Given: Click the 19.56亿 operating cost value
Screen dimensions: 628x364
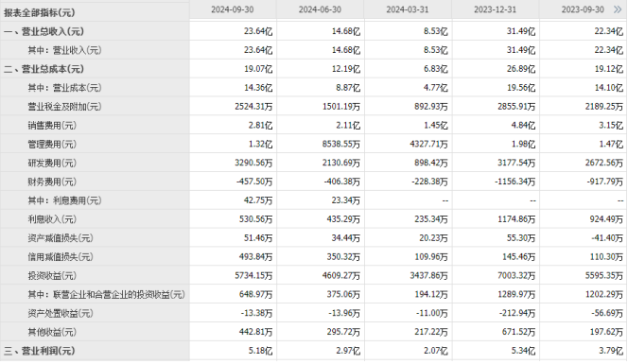Looking at the screenshot, I should point(521,88).
